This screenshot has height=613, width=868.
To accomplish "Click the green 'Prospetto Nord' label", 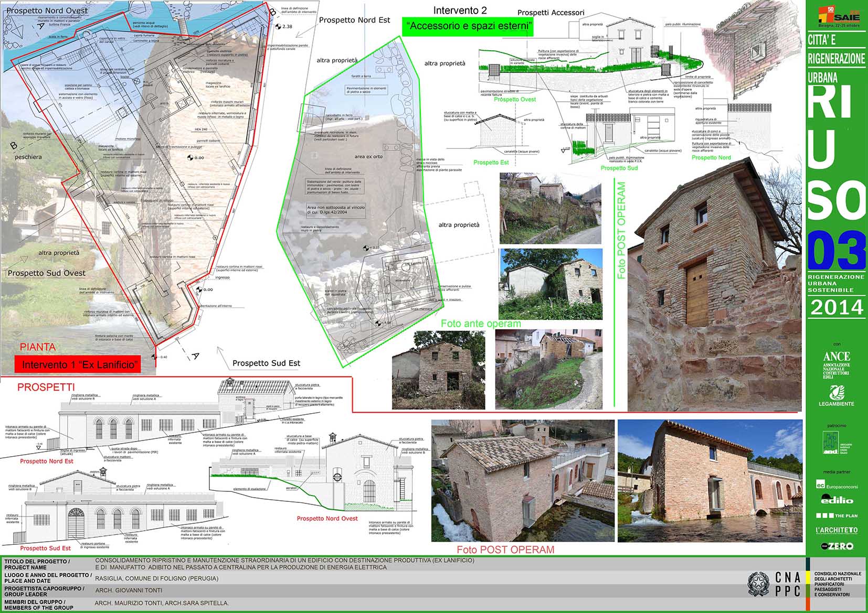I will pyautogui.click(x=711, y=158).
